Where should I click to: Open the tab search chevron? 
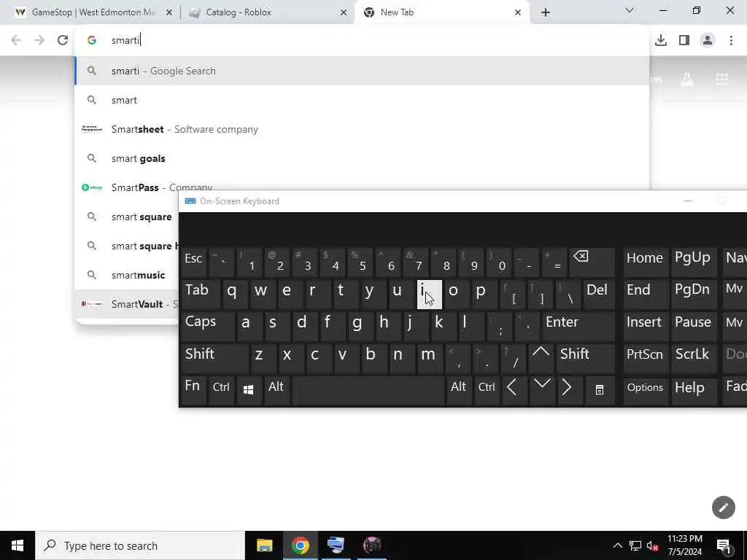point(630,10)
